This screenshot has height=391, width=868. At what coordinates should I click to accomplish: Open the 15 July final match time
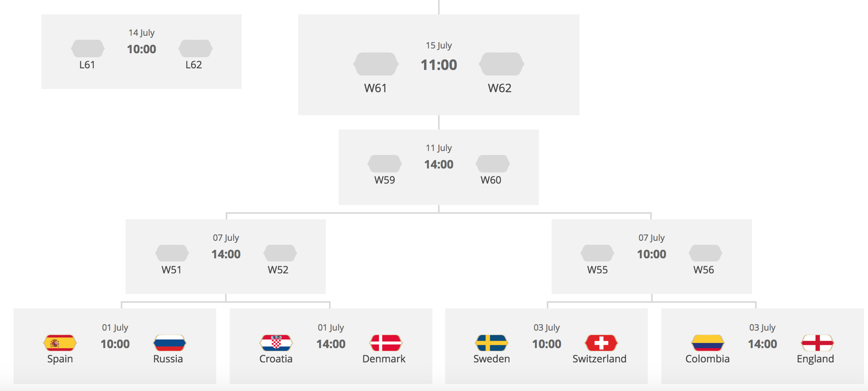439,65
